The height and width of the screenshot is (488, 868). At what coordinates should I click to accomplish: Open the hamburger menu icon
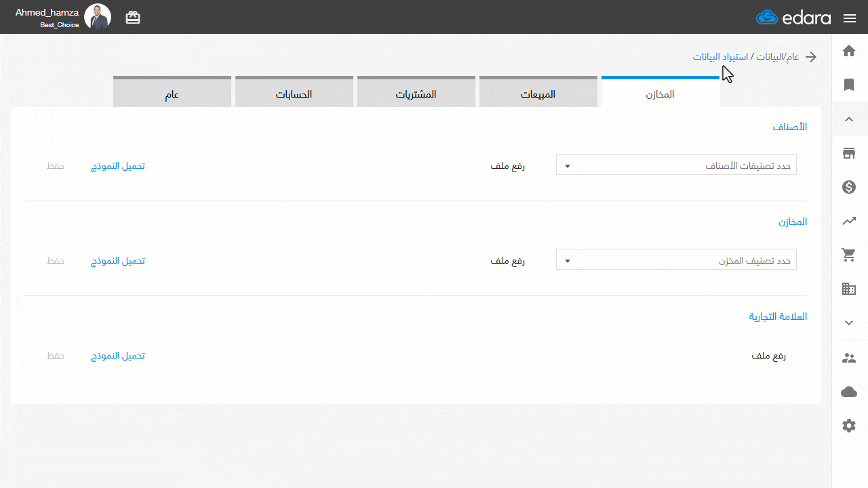[850, 18]
